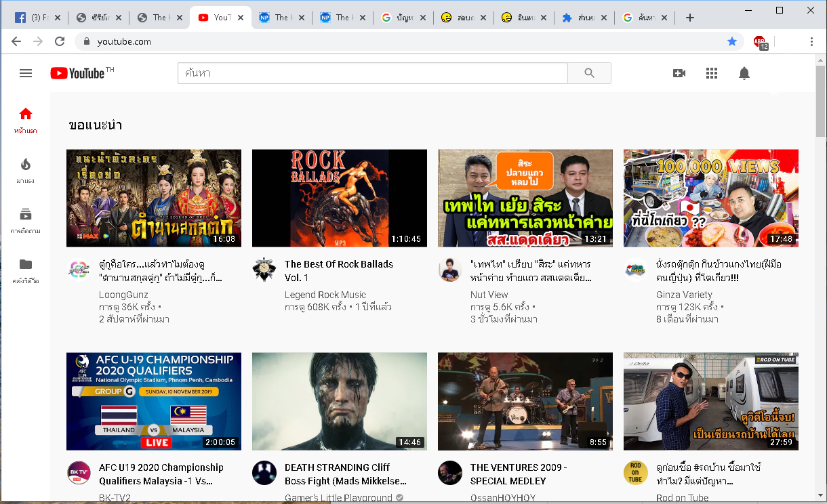The height and width of the screenshot is (504, 827).
Task: Open the YouTube apps grid
Action: click(x=712, y=73)
